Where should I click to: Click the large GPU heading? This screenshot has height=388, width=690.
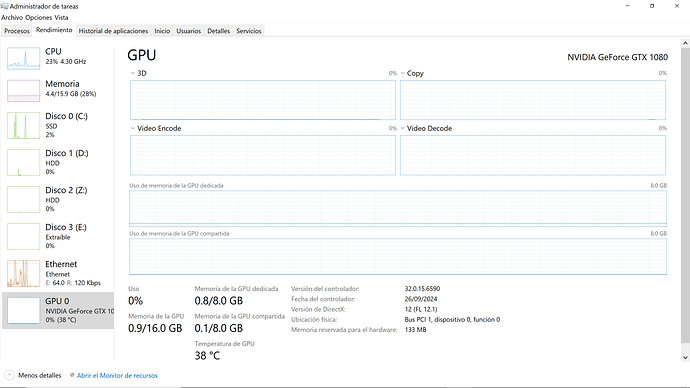coord(142,55)
